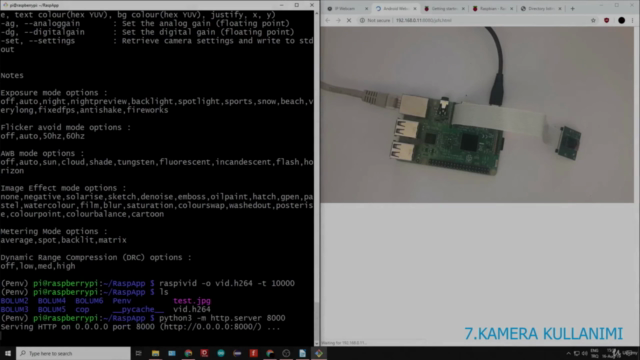Open the dark striped taskbar app icon
The image size is (640, 360).
pyautogui.click(x=237, y=353)
